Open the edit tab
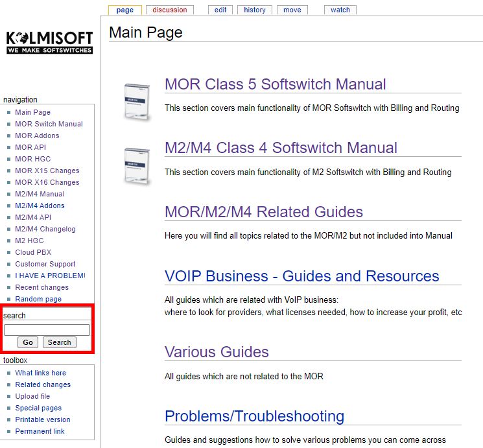 [x=220, y=10]
